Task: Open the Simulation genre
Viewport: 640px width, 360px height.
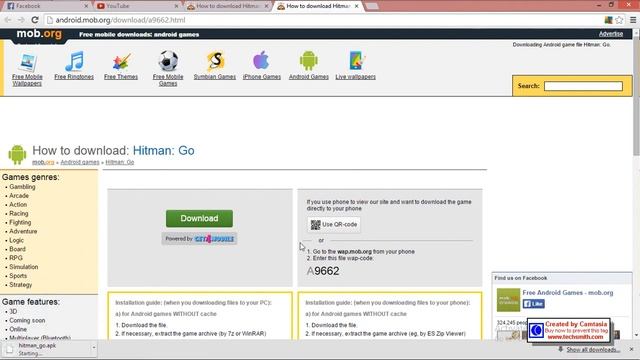Action: (x=24, y=267)
